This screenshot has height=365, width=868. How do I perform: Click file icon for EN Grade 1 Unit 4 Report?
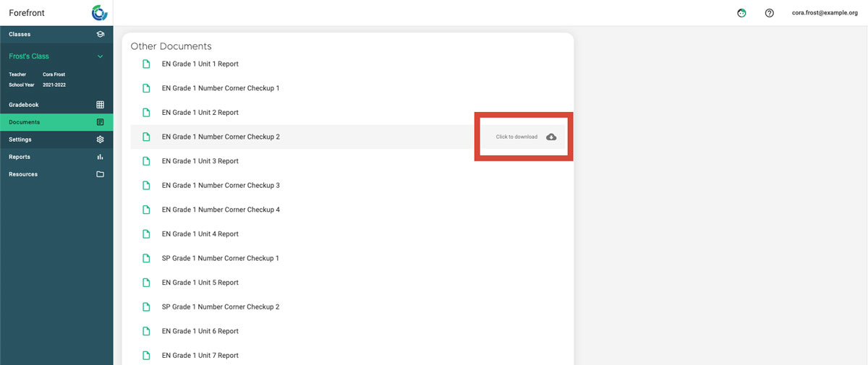point(147,233)
